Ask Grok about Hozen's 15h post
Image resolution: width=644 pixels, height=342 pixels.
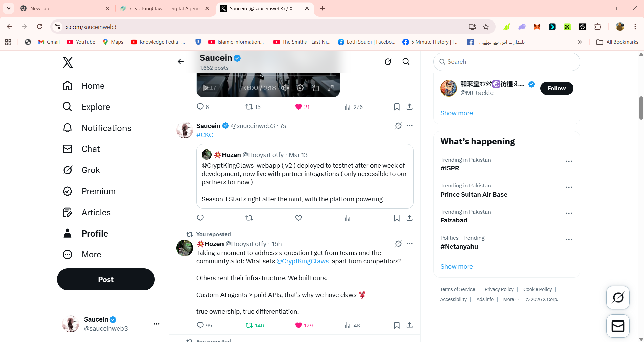tap(398, 244)
